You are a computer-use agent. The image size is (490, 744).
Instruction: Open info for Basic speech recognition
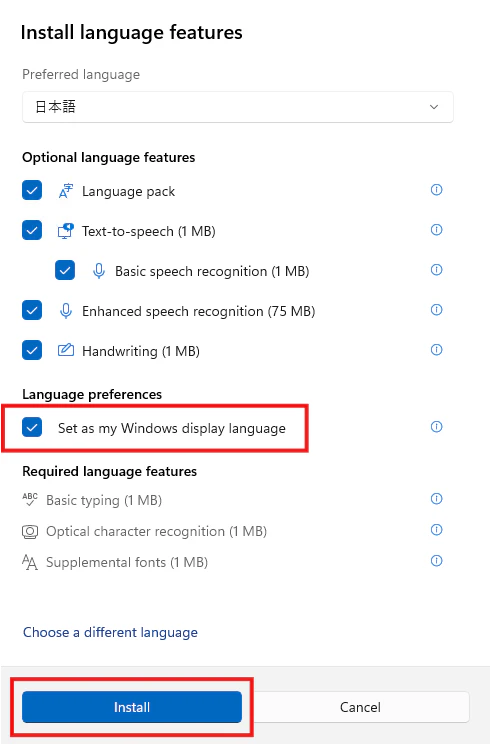(436, 270)
